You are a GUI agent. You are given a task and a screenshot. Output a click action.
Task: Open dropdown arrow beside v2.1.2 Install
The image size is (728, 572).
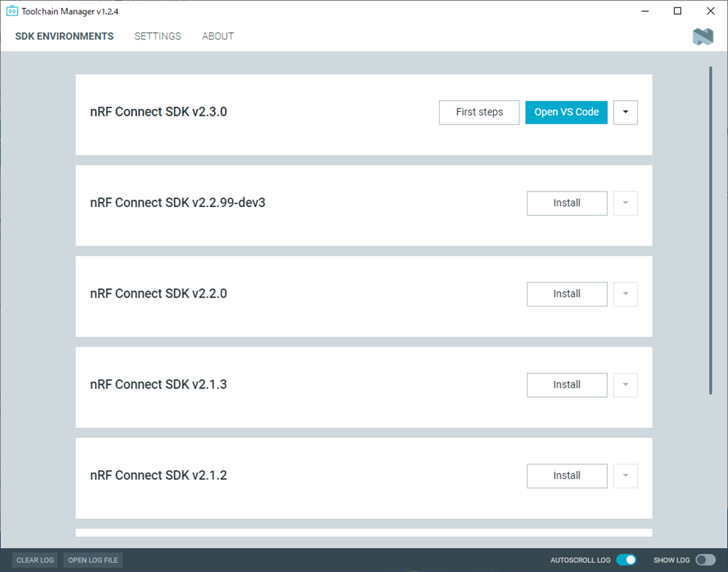click(626, 476)
